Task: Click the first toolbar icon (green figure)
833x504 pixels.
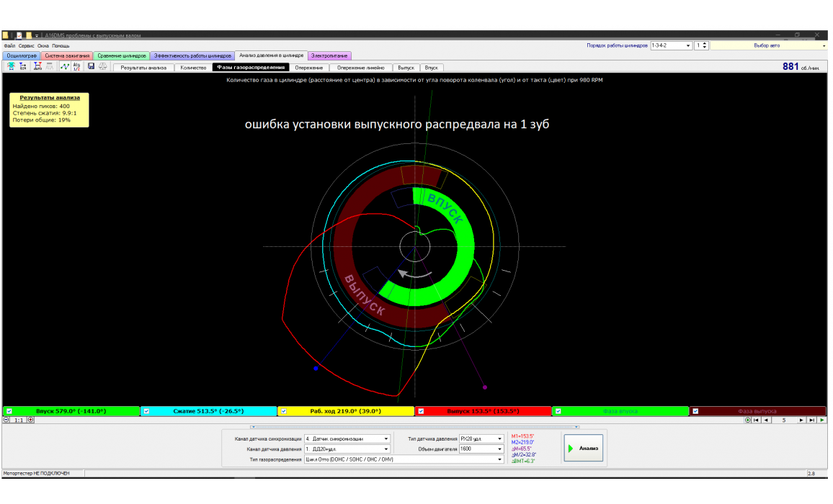Action: coord(11,66)
